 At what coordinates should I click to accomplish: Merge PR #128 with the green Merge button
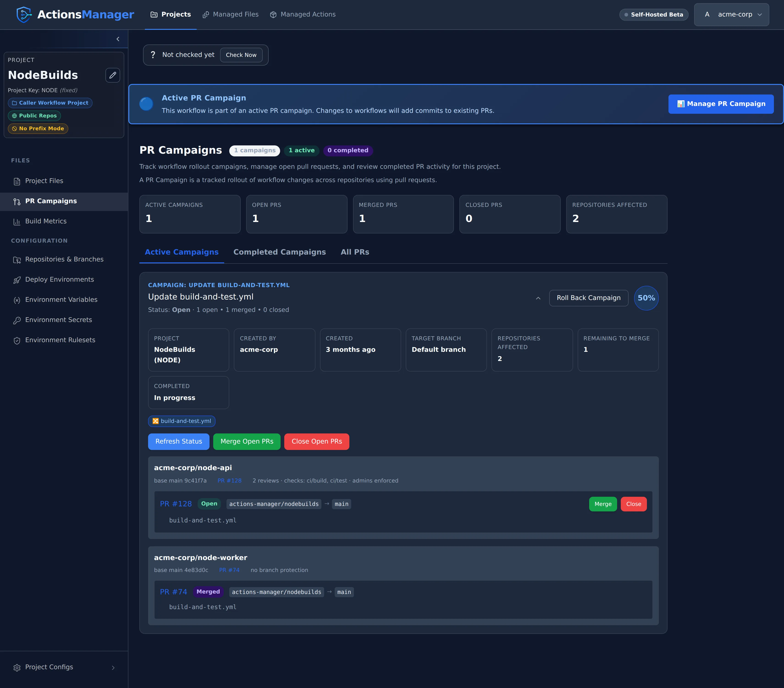pos(603,504)
